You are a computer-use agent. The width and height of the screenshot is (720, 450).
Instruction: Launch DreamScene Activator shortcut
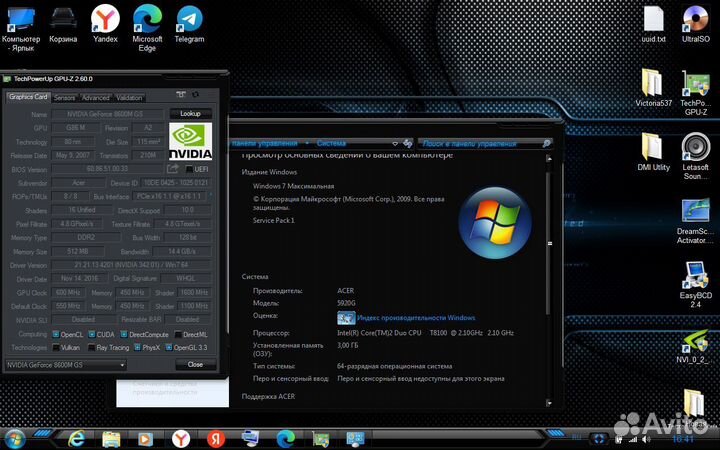695,220
